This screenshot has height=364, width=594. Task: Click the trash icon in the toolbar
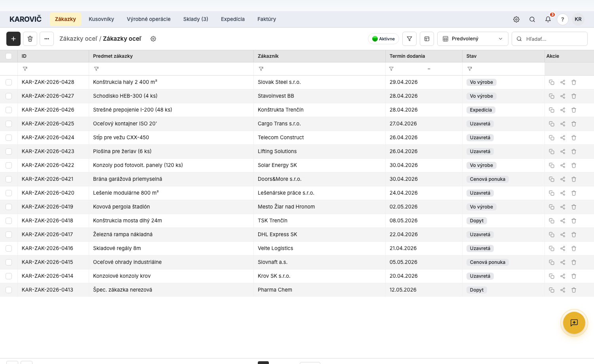(30, 39)
